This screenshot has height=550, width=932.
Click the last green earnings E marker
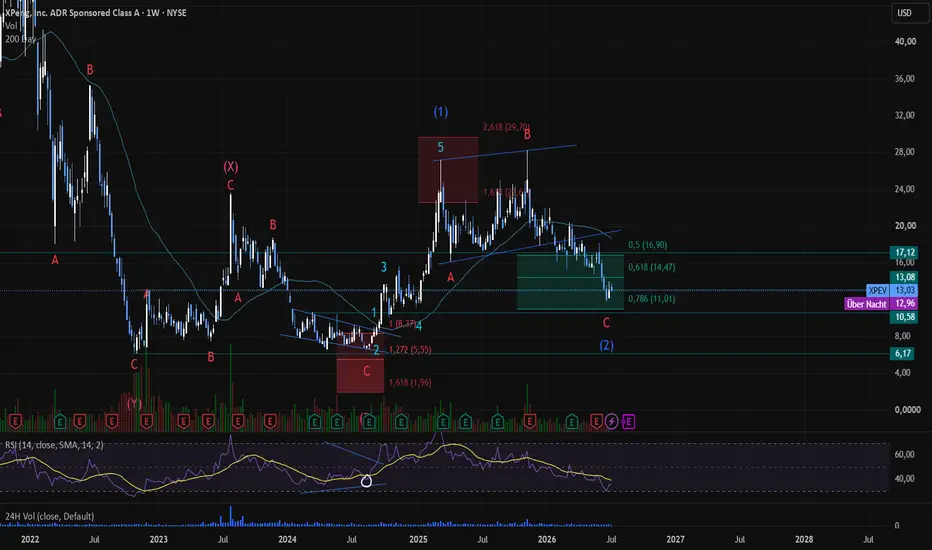(572, 422)
